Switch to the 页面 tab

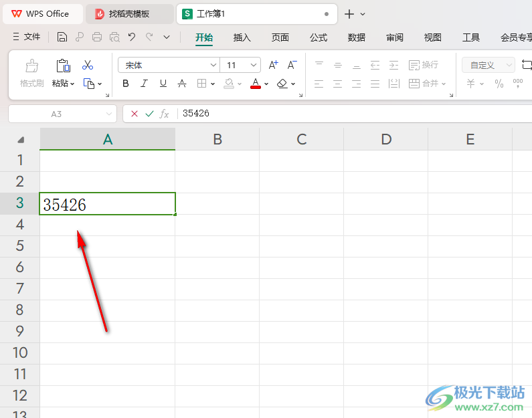tap(280, 37)
